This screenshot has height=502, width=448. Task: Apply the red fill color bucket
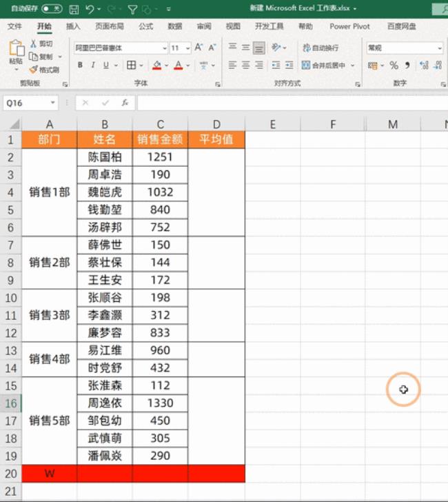click(x=156, y=66)
